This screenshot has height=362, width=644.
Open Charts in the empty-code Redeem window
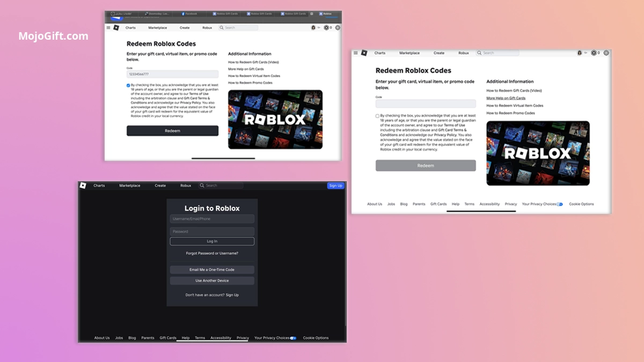pos(380,53)
